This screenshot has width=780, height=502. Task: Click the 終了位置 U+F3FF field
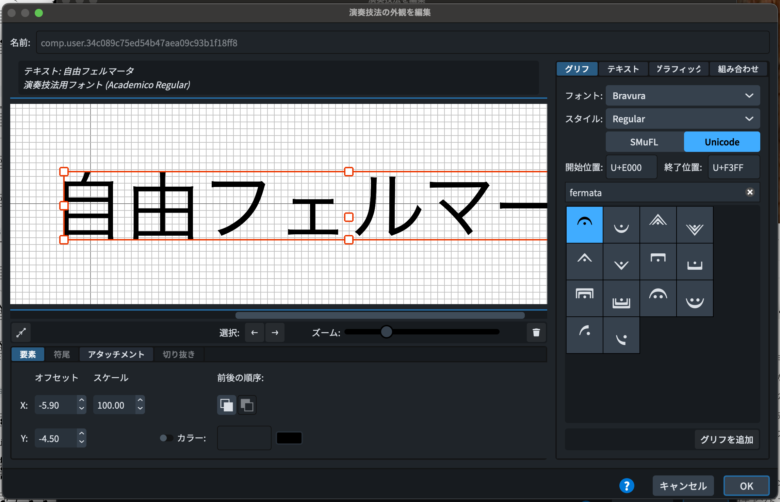tap(734, 168)
